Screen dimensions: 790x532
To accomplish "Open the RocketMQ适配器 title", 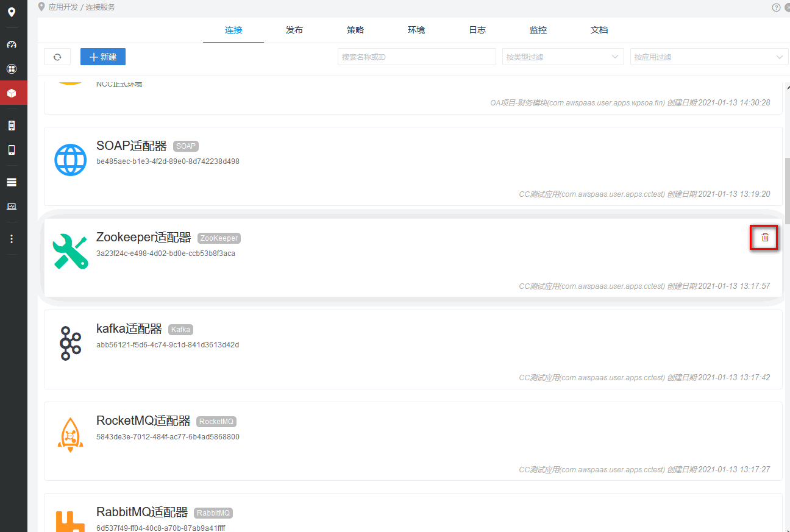I will [144, 421].
